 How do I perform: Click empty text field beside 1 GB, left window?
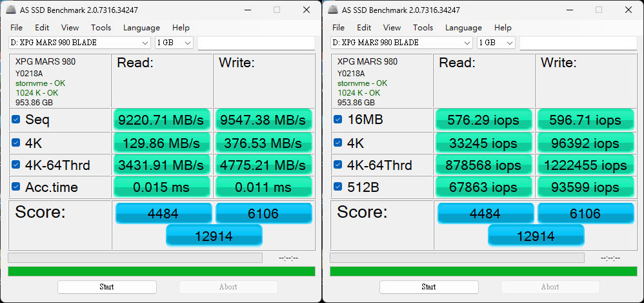256,43
